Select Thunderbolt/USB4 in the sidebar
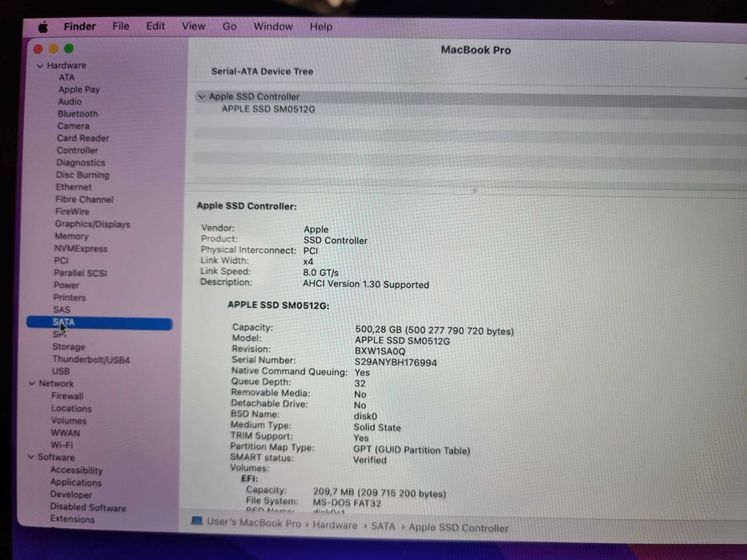The width and height of the screenshot is (747, 560). [x=91, y=359]
